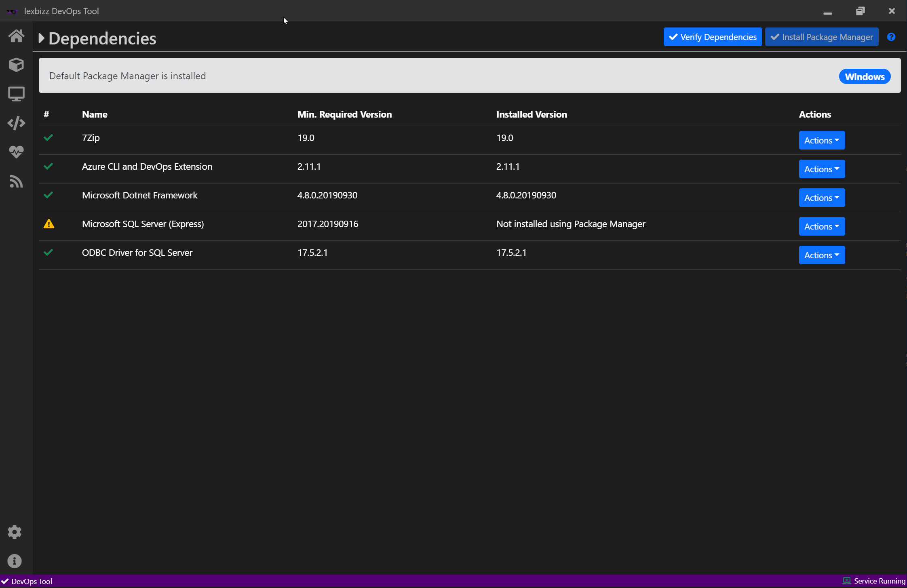Open Actions dropdown for Microsoft SQL Server
907x588 pixels.
tap(821, 226)
